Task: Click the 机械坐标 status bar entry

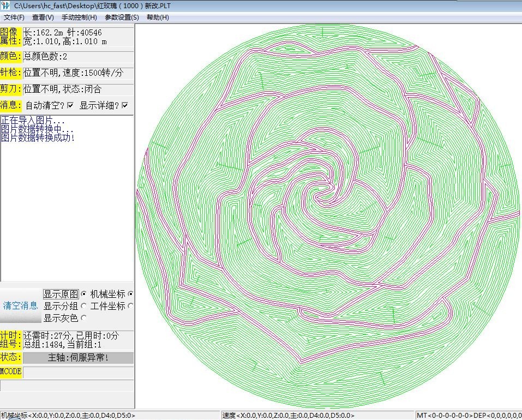Action: click(x=110, y=415)
